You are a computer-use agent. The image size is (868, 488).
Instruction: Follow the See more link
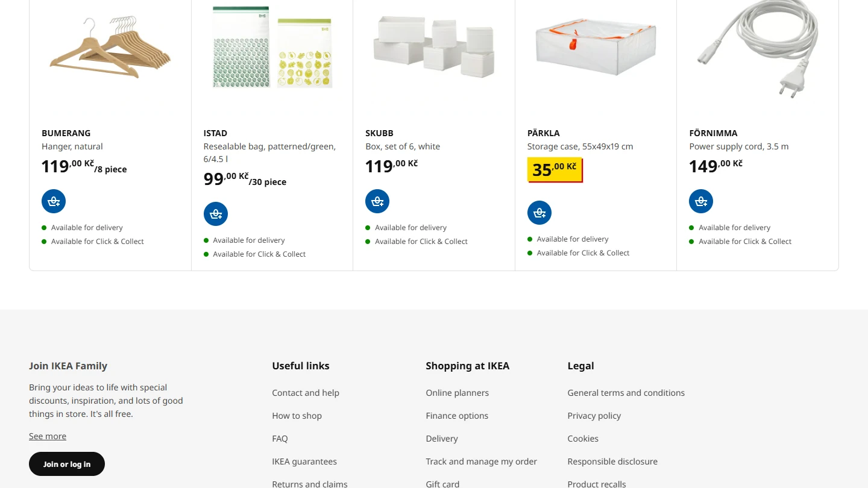coord(48,436)
